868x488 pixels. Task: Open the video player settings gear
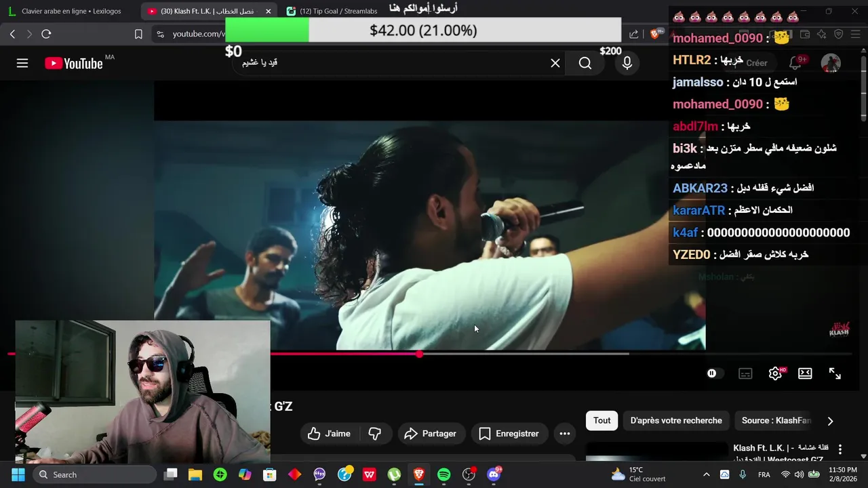click(x=775, y=373)
